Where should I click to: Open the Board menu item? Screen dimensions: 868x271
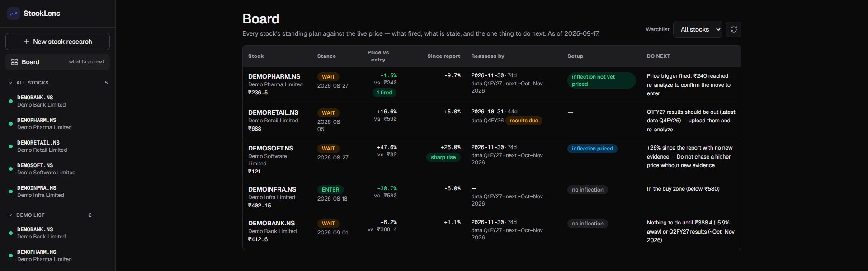57,62
